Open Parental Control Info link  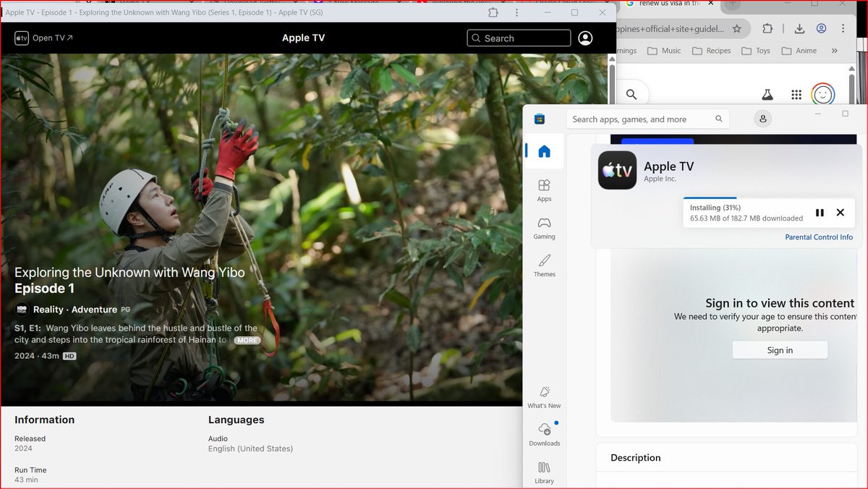[x=819, y=237]
